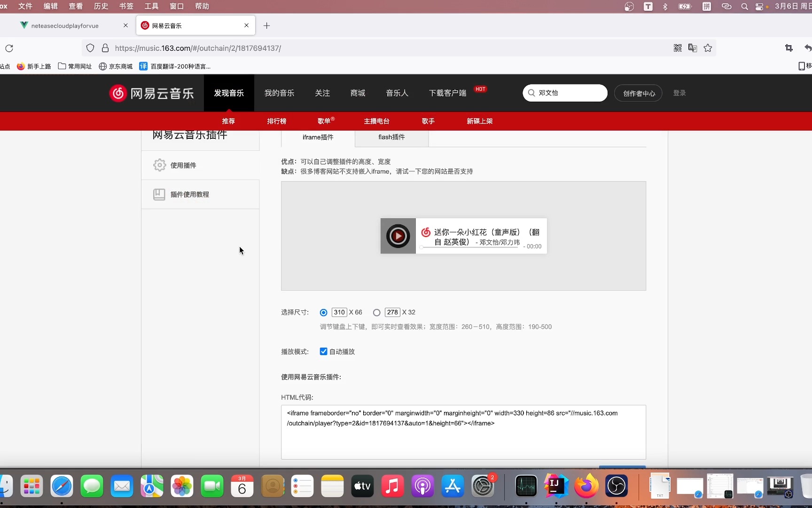
Task: Open FaceTime from the dock
Action: click(x=212, y=486)
